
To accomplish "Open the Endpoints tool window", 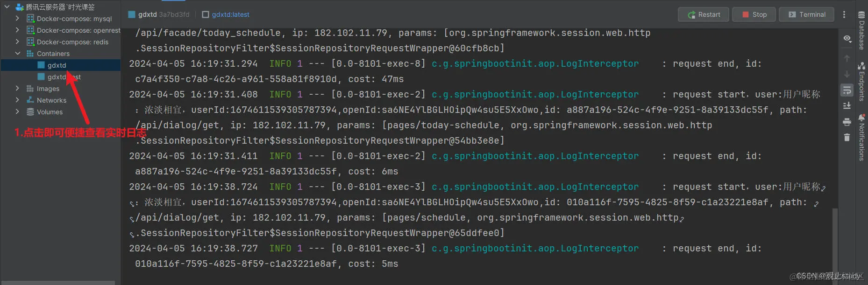I will click(x=861, y=82).
